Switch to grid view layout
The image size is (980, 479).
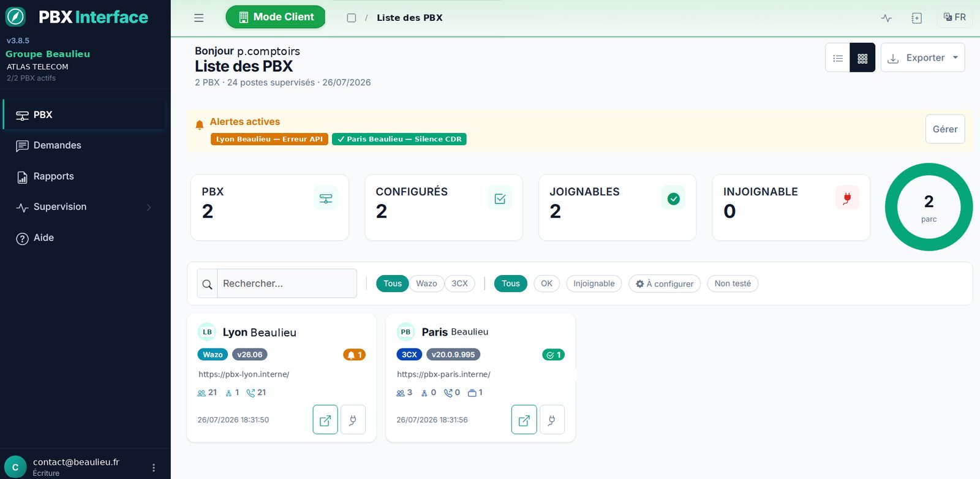[862, 58]
